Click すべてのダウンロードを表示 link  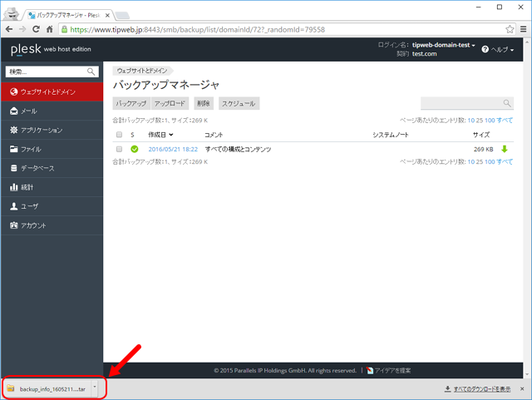[x=482, y=389]
